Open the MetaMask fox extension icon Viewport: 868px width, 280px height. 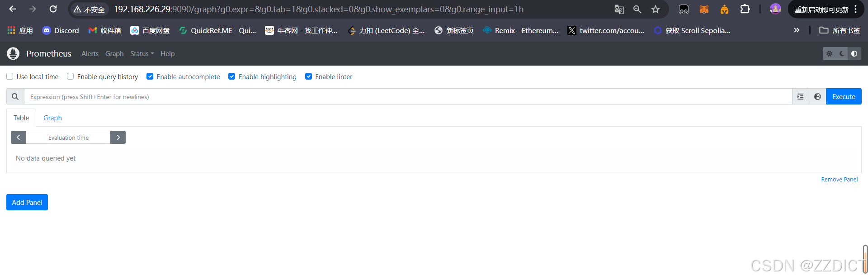coord(704,9)
